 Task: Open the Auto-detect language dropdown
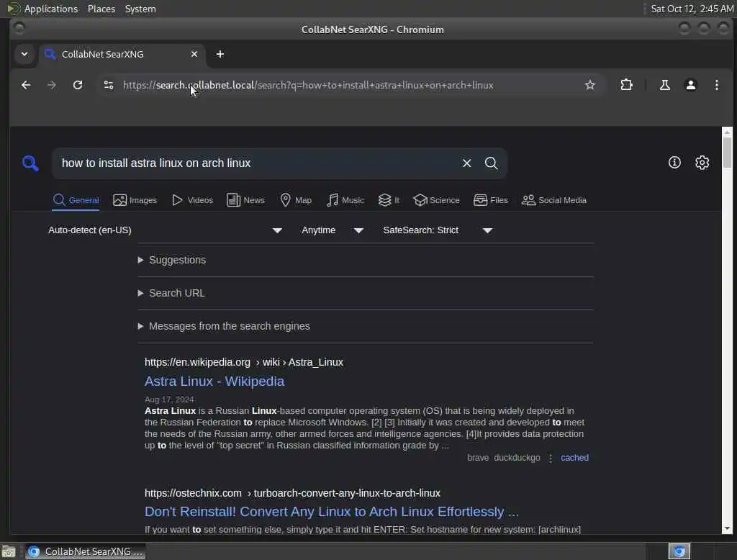coord(165,230)
